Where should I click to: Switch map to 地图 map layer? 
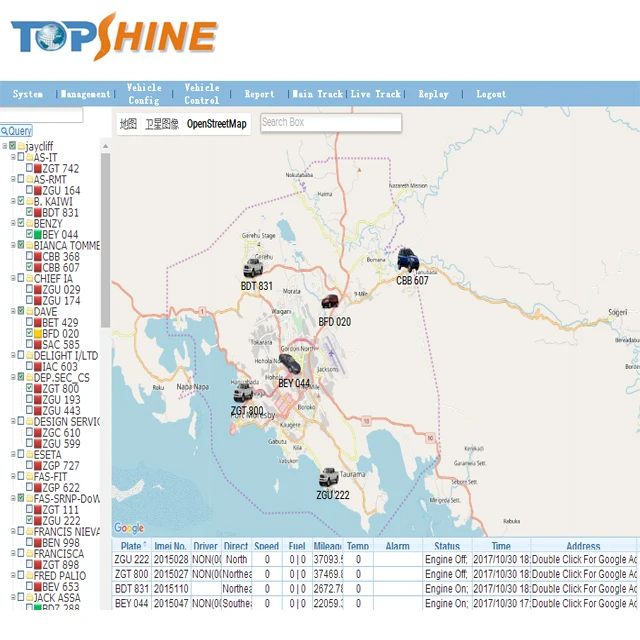128,124
